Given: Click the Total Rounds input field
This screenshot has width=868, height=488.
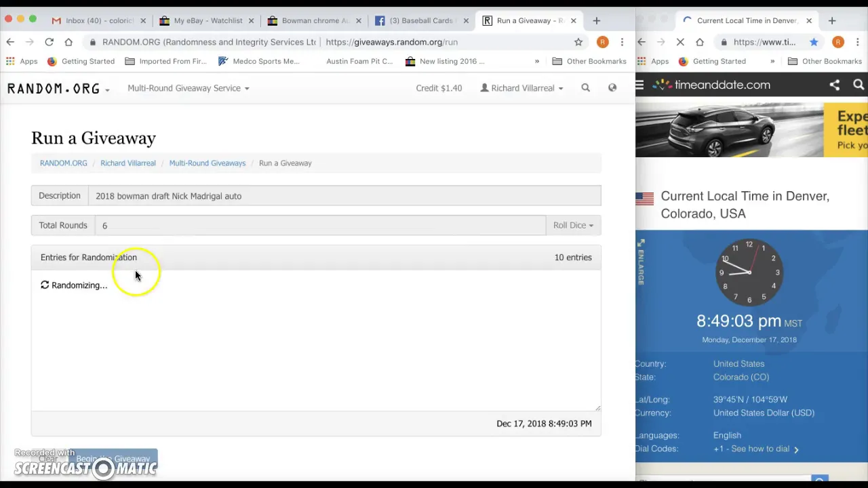Looking at the screenshot, I should click(x=320, y=226).
